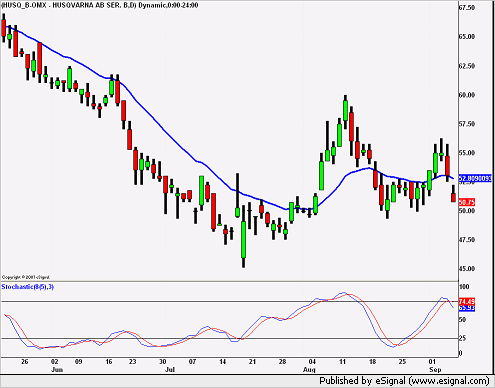Screen dimensions: 495x388
Task: Click the red 50.75 last price tag
Action: [x=467, y=202]
